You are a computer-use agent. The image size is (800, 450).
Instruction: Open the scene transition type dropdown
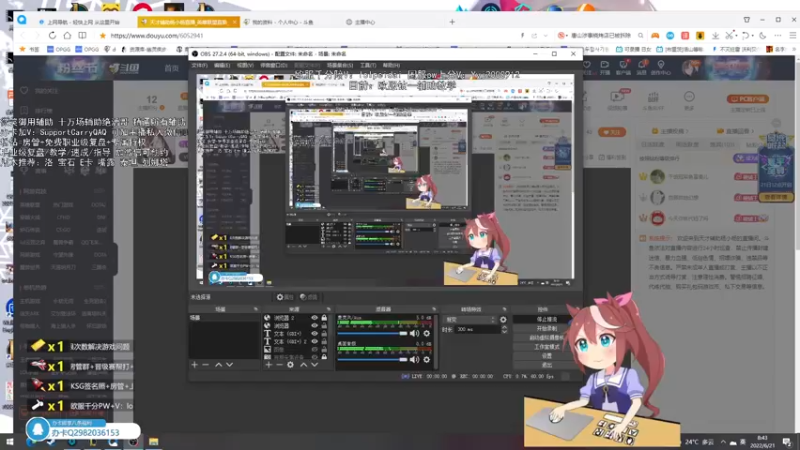[x=470, y=319]
